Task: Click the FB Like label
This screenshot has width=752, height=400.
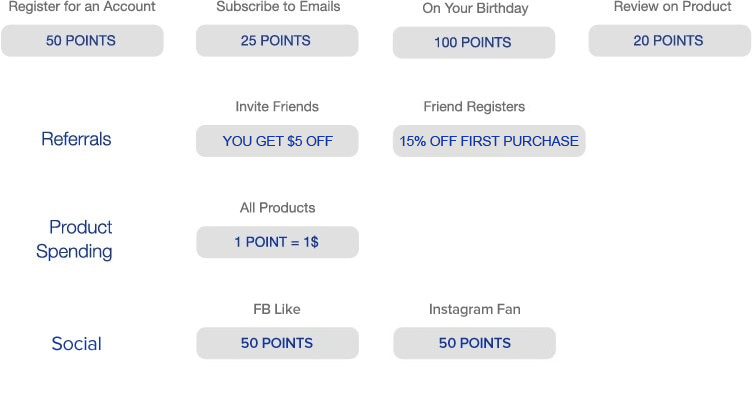Action: (x=277, y=309)
